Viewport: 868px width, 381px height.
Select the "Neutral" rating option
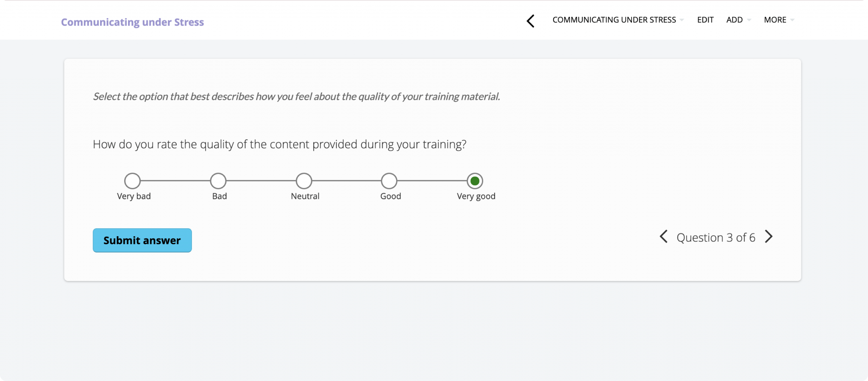point(304,181)
